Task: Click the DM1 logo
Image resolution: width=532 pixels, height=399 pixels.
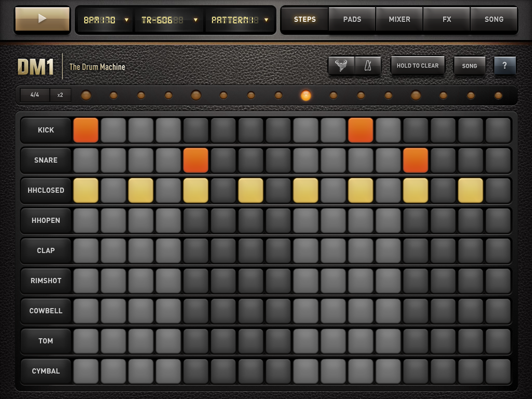Action: pyautogui.click(x=36, y=66)
